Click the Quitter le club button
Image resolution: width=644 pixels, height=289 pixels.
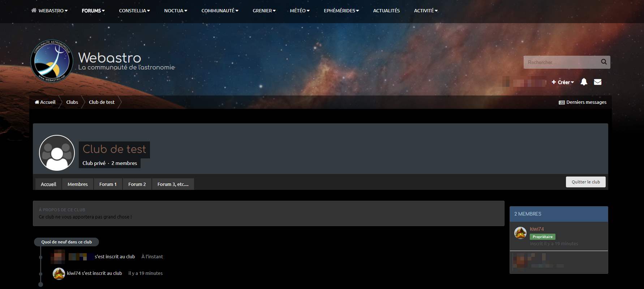pos(586,182)
